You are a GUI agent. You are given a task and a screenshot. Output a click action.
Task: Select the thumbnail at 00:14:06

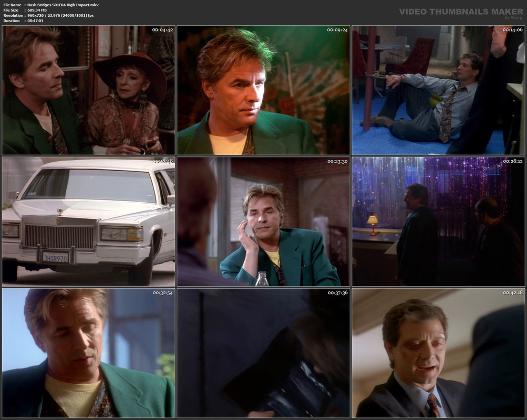point(438,90)
